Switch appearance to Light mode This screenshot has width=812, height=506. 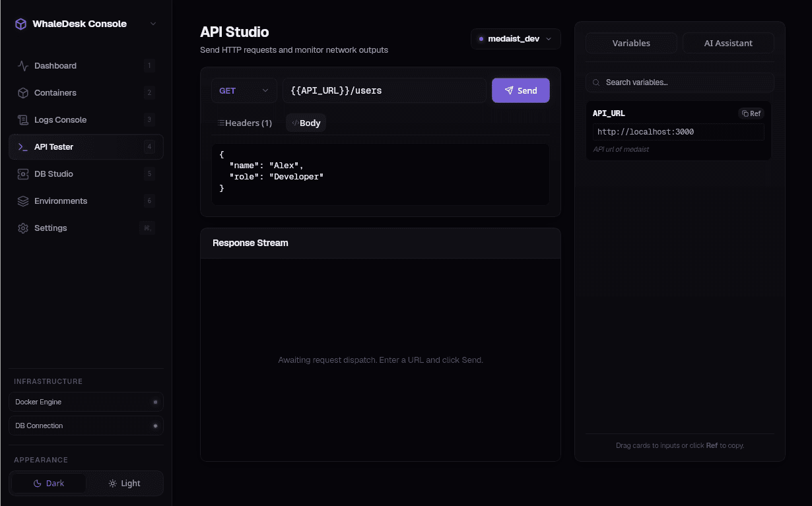(124, 484)
